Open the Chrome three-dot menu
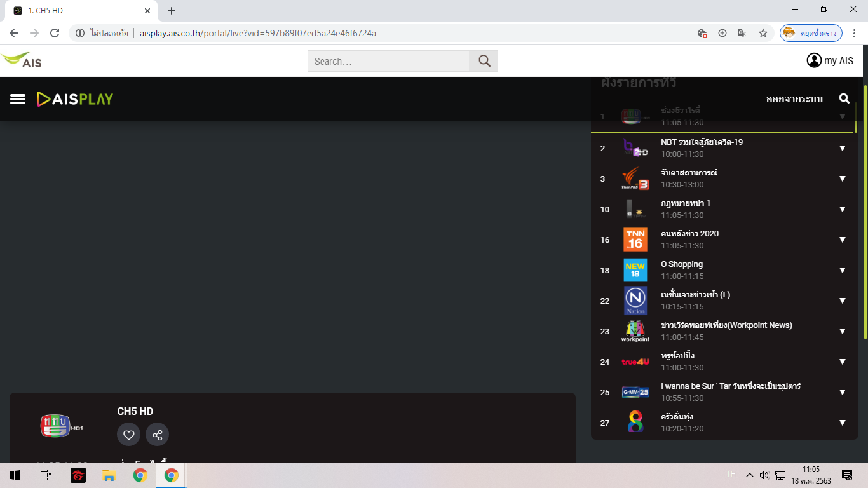This screenshot has width=868, height=488. pyautogui.click(x=855, y=33)
